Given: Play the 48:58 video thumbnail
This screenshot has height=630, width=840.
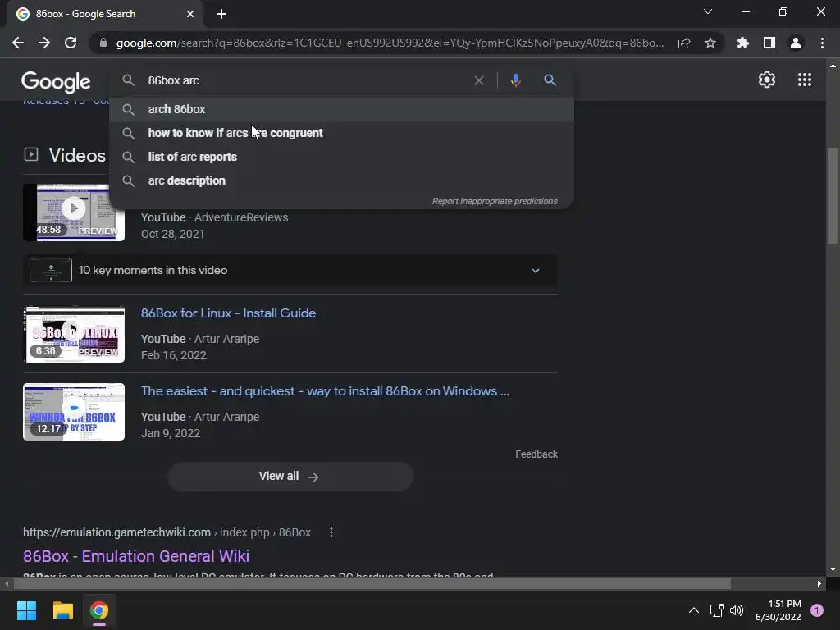Looking at the screenshot, I should pos(74,212).
